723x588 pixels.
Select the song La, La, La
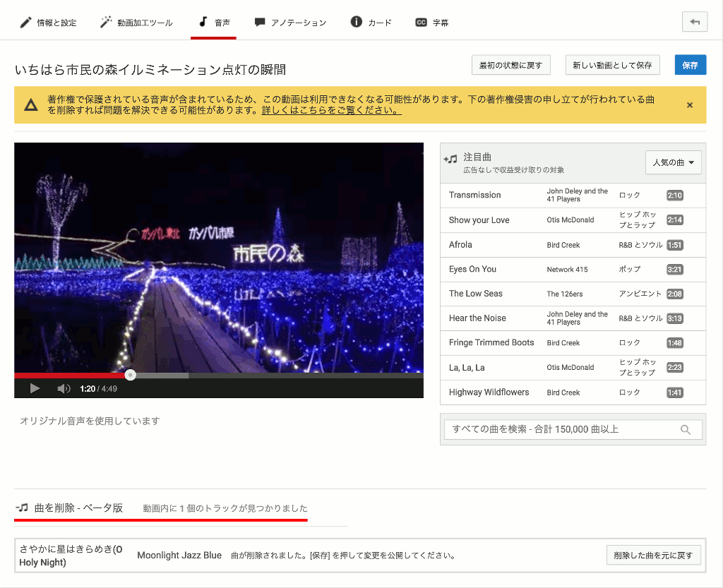(467, 368)
